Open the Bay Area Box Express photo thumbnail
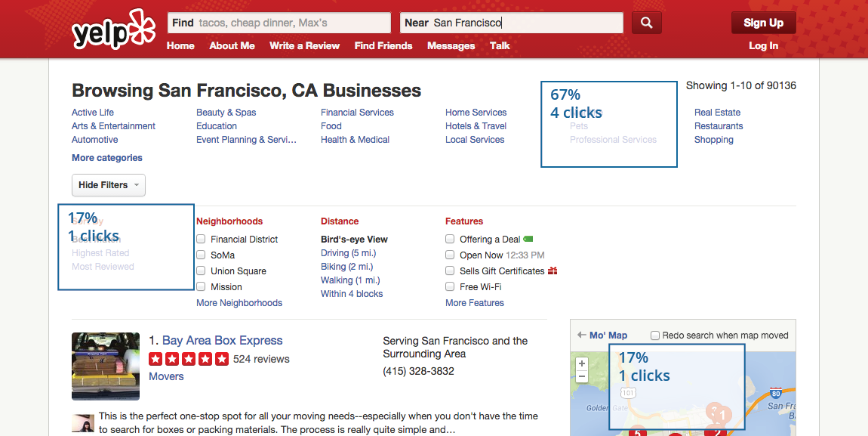Screen dimensions: 868x436 [106, 366]
